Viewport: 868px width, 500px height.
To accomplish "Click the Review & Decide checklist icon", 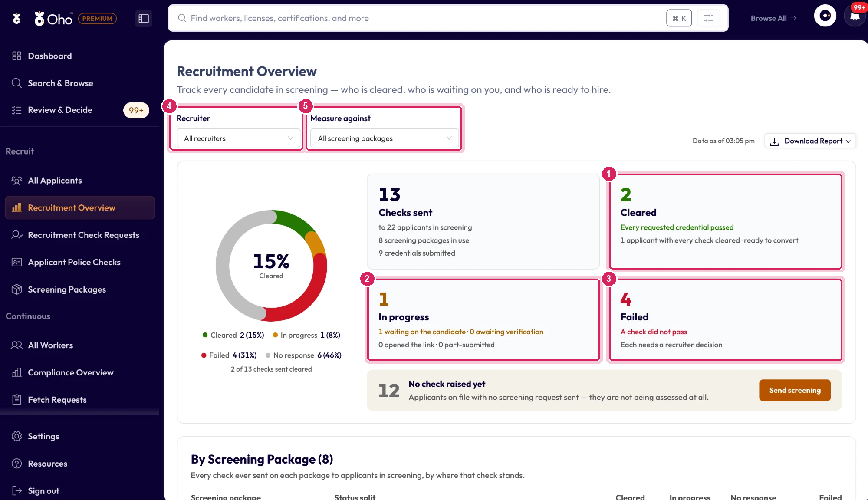I will tap(16, 110).
